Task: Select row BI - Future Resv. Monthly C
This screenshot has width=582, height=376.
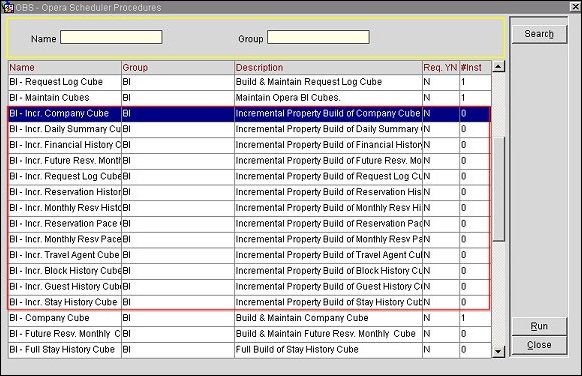Action: pyautogui.click(x=250, y=334)
